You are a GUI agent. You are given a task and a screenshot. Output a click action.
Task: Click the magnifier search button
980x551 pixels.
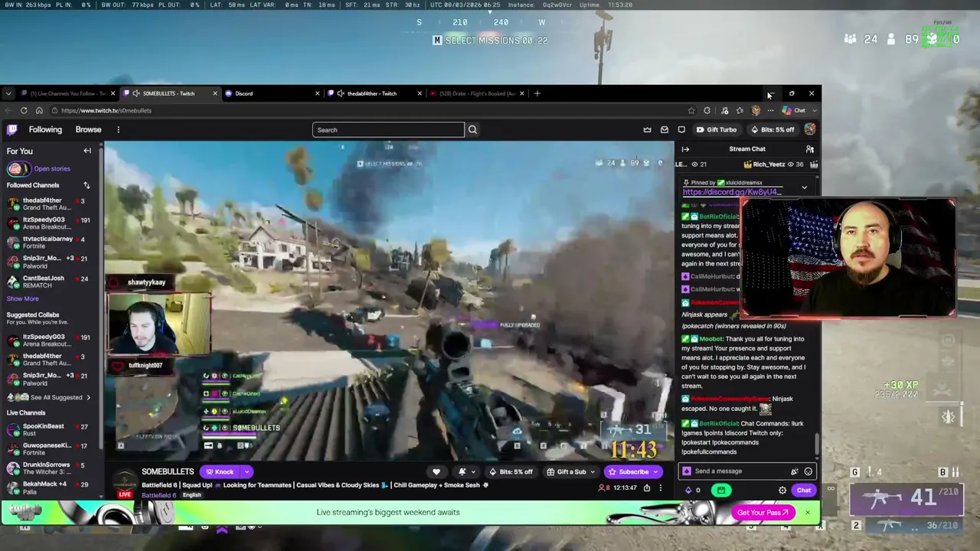(x=472, y=130)
